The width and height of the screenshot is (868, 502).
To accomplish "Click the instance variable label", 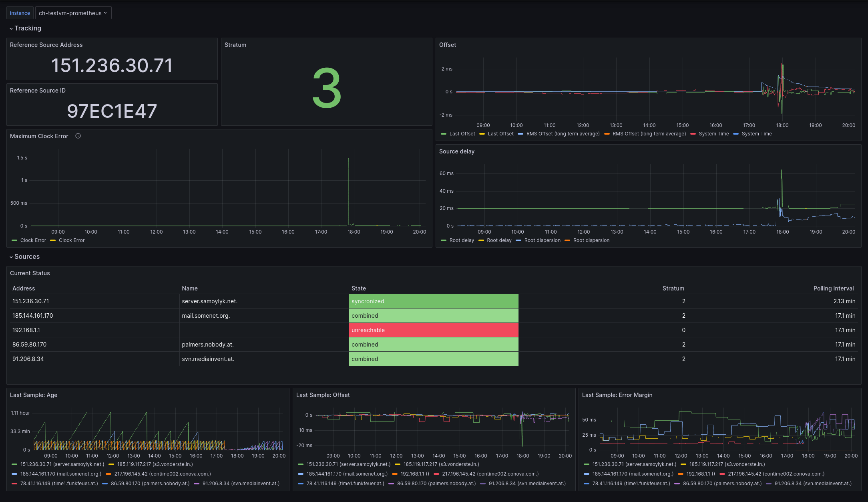I will [20, 13].
